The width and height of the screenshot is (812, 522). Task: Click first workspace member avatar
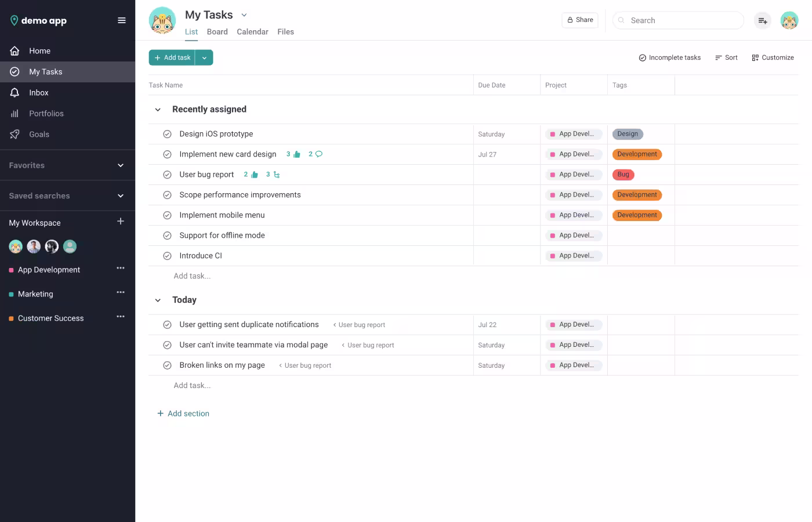click(x=16, y=246)
